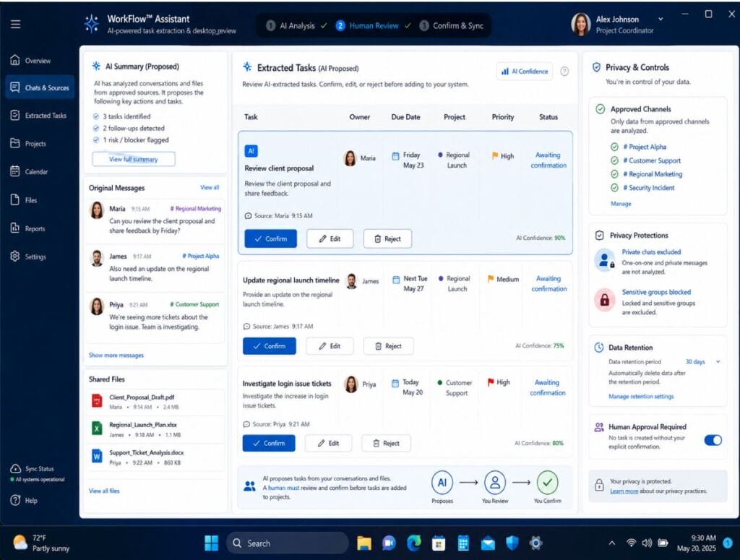Click the taskbar Search box

pos(288,543)
